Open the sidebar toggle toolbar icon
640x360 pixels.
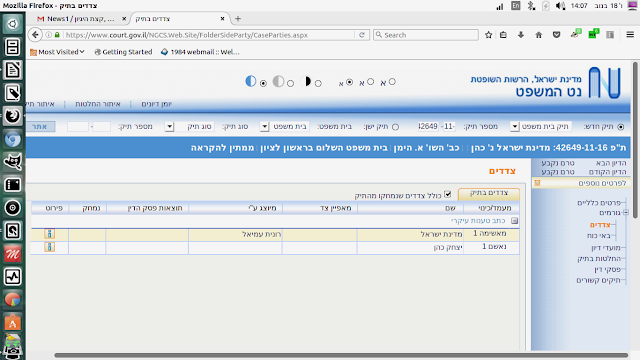(610, 35)
